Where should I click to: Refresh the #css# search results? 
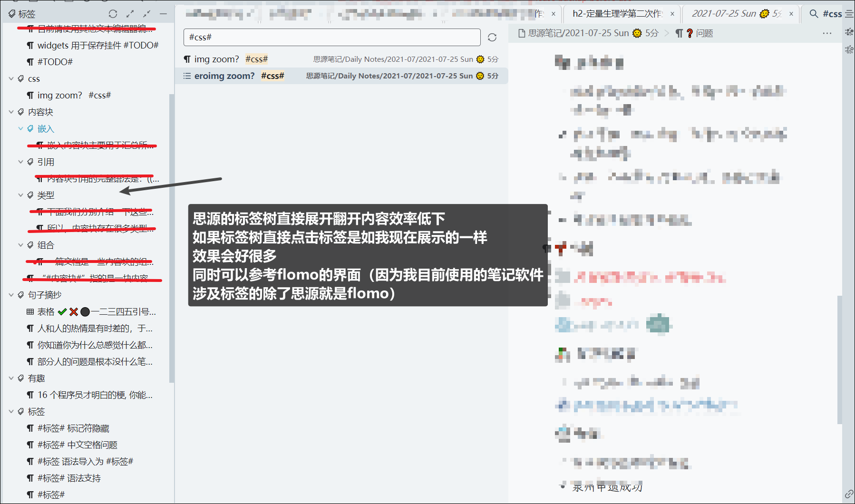[x=492, y=37]
